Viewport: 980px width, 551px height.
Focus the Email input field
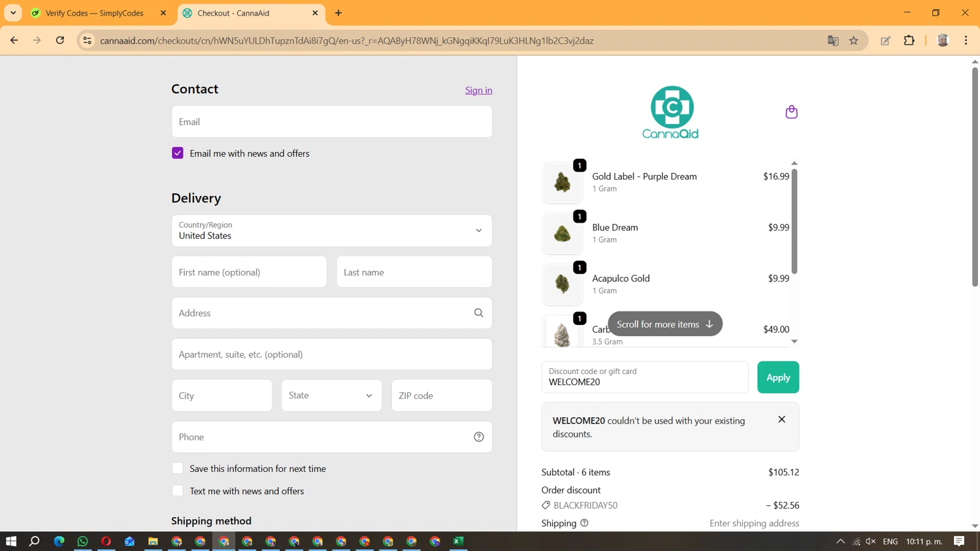pos(332,121)
